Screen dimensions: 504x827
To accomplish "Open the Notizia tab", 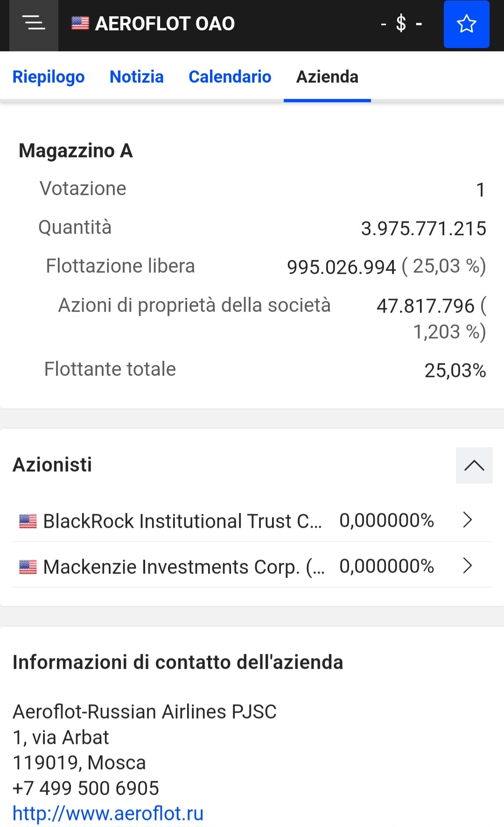I will [137, 77].
